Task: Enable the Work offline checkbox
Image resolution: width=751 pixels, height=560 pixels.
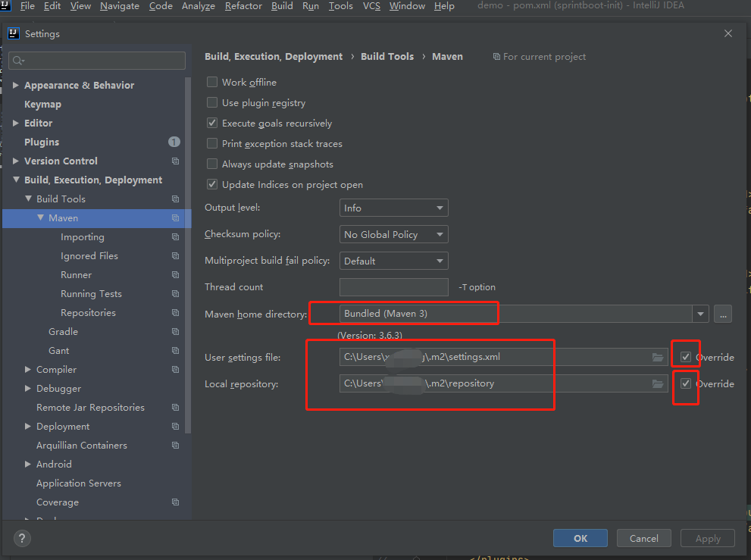Action: pos(213,82)
